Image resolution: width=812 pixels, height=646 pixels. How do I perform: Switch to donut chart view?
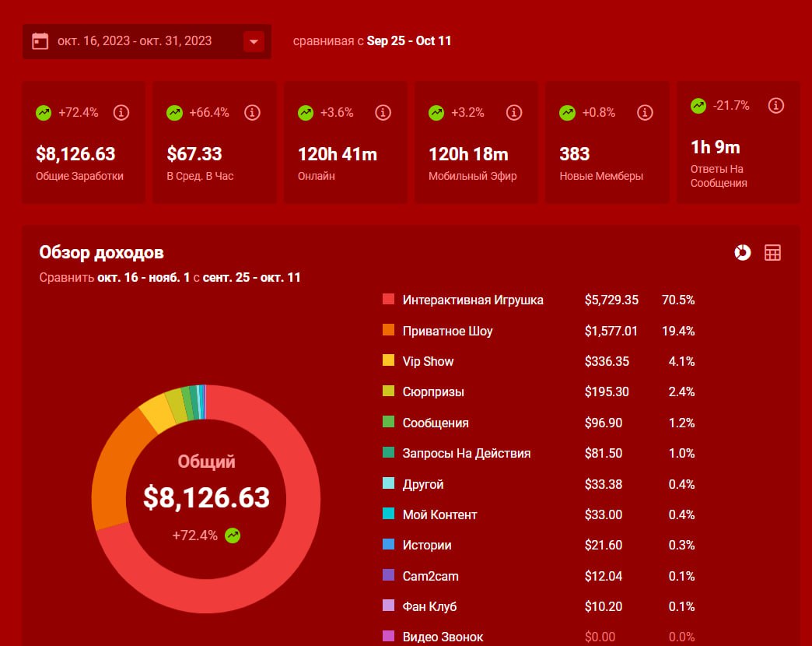point(743,252)
